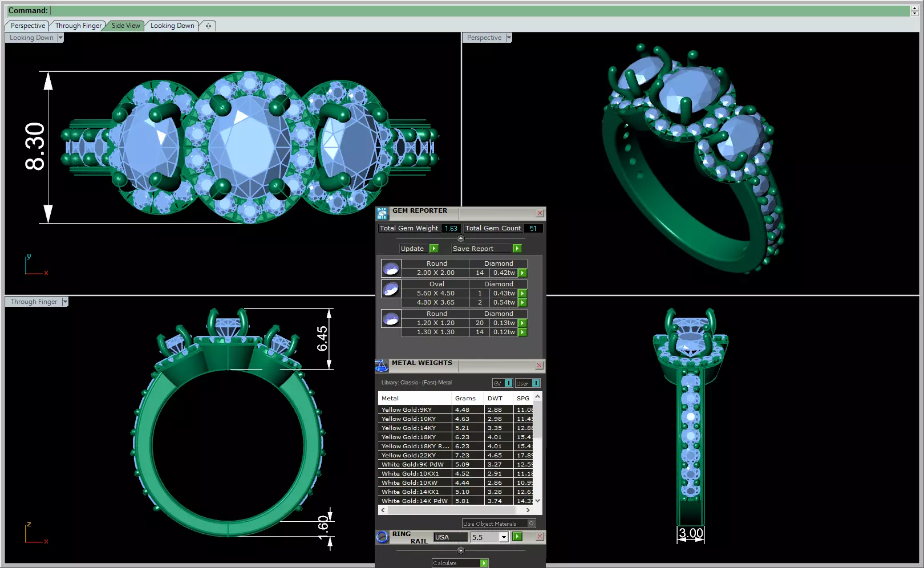Image resolution: width=924 pixels, height=568 pixels.
Task: Apply ring rail size with green arrow
Action: [x=517, y=537]
